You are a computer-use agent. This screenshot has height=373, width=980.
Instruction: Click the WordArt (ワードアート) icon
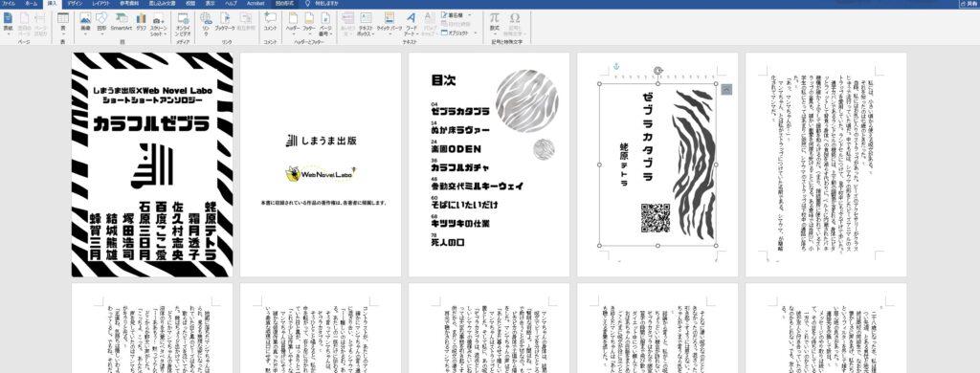(x=412, y=23)
